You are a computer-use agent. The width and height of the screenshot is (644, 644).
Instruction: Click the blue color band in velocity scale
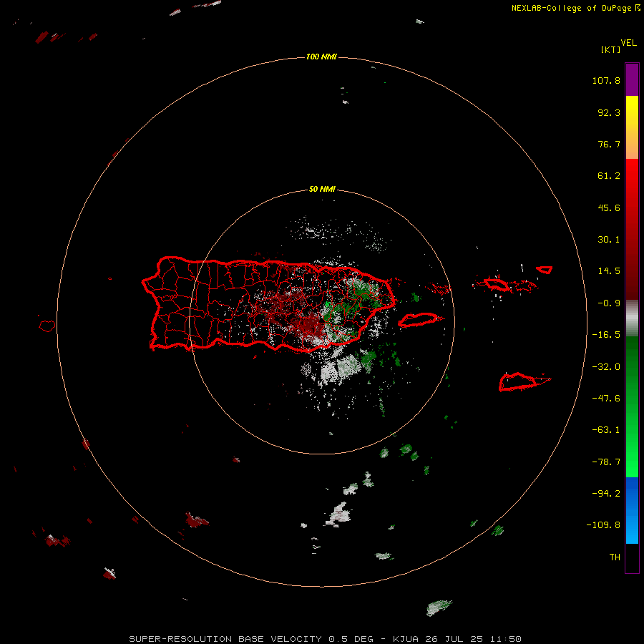pyautogui.click(x=632, y=510)
